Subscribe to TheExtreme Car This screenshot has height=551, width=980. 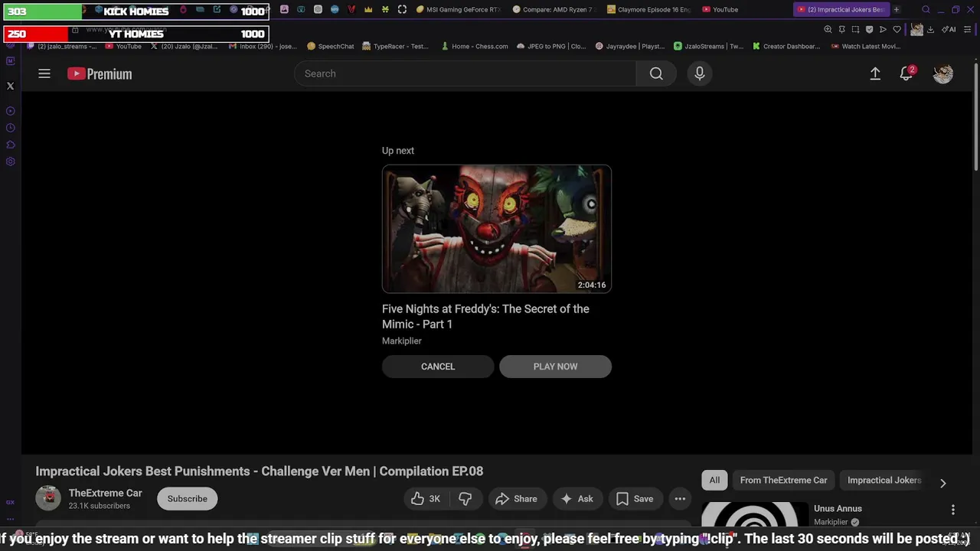click(188, 498)
